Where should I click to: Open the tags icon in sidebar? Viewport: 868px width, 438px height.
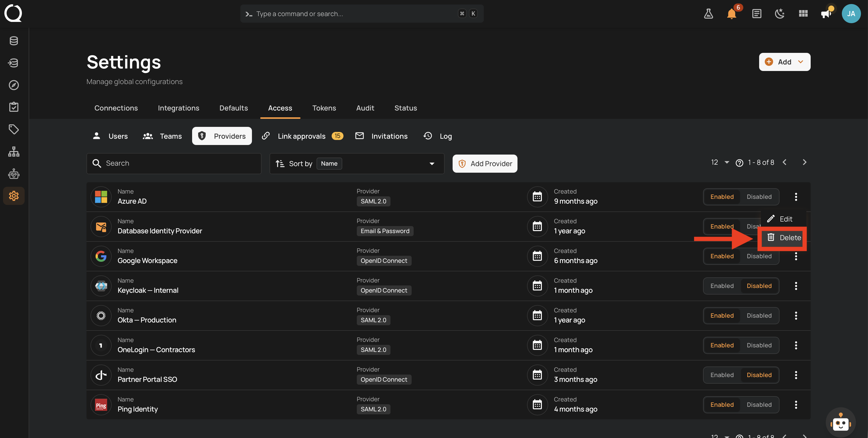(14, 129)
